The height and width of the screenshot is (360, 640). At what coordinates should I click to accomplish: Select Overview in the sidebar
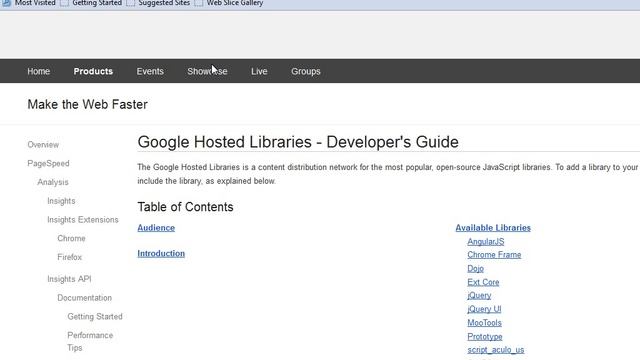point(43,144)
